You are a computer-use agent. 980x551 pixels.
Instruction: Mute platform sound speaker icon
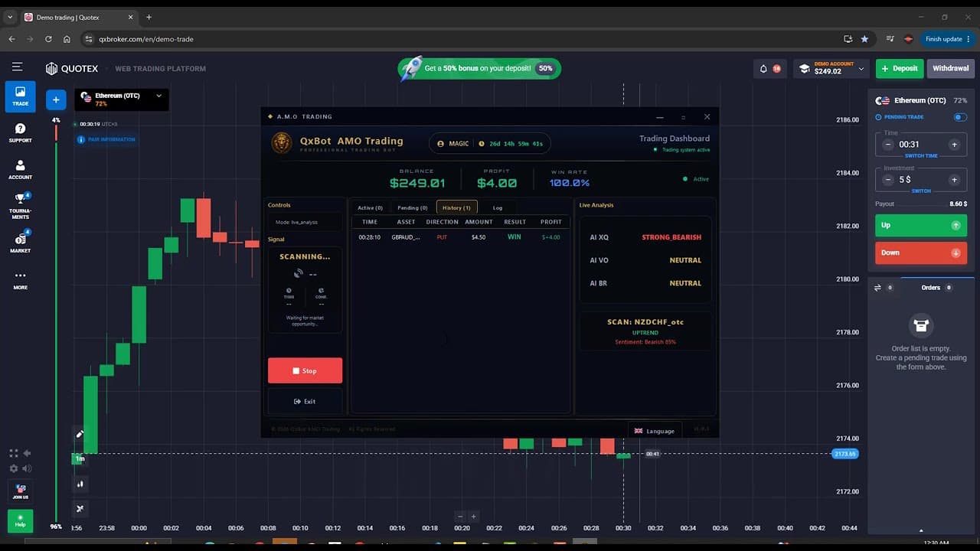[28, 468]
